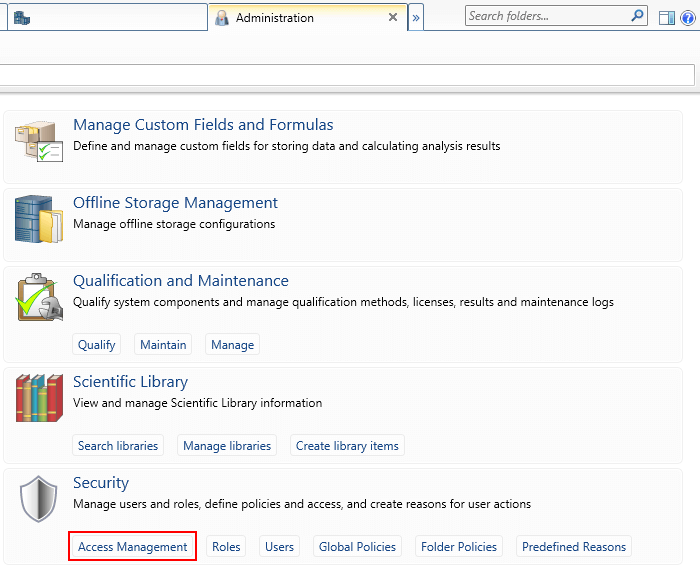Open Global Policies
The image size is (700, 567).
point(357,546)
